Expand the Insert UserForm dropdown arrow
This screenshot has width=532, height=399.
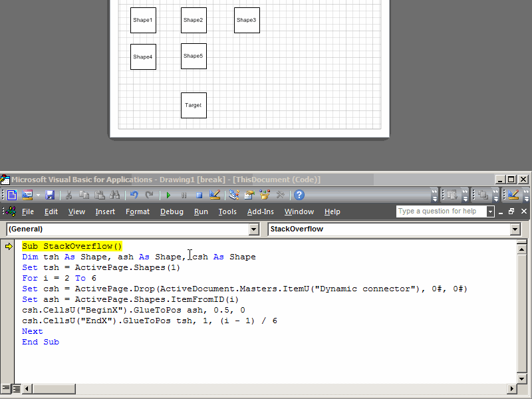point(38,195)
